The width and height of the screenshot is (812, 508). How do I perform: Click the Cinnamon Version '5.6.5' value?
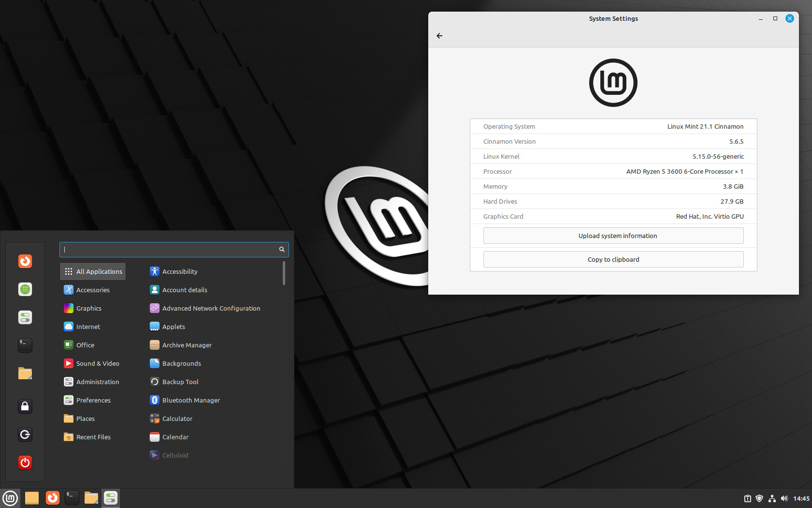point(736,142)
